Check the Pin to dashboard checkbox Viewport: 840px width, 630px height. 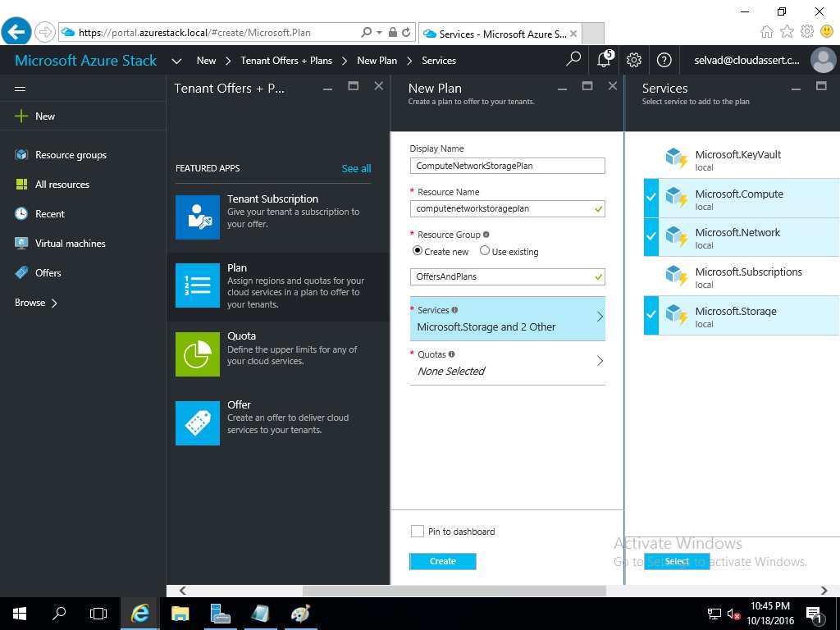pyautogui.click(x=418, y=531)
